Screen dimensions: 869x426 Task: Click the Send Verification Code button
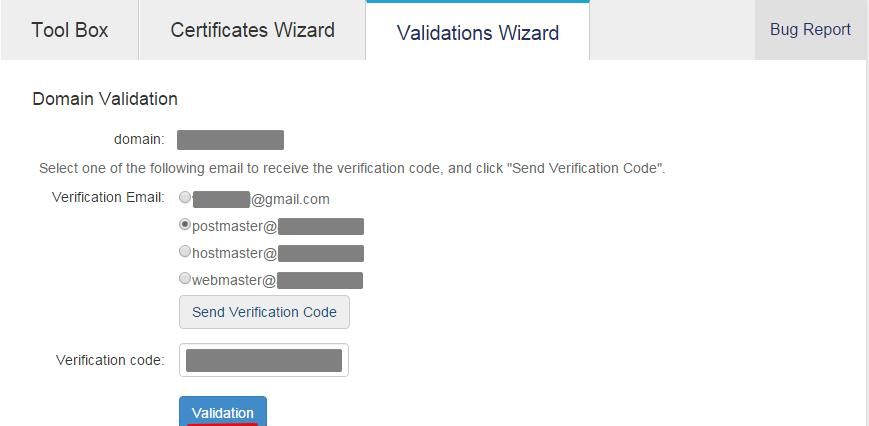(264, 312)
